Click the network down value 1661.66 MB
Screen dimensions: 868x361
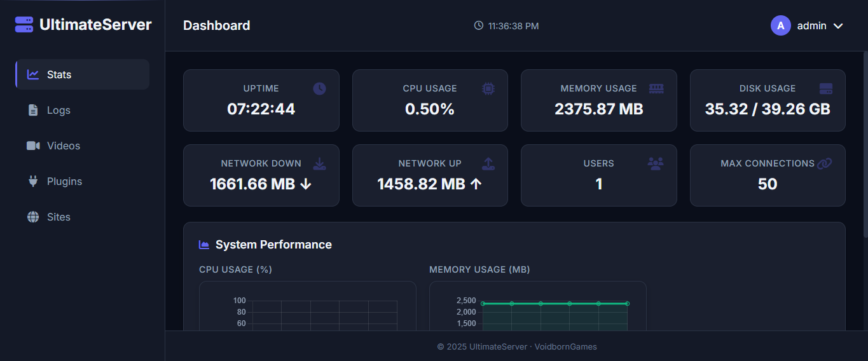(x=252, y=184)
